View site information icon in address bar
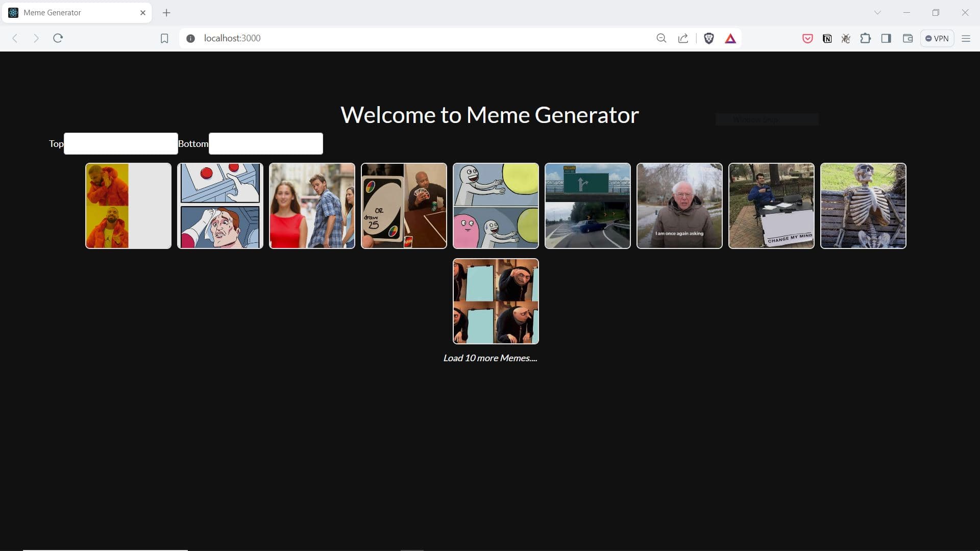980x551 pixels. [x=190, y=38]
